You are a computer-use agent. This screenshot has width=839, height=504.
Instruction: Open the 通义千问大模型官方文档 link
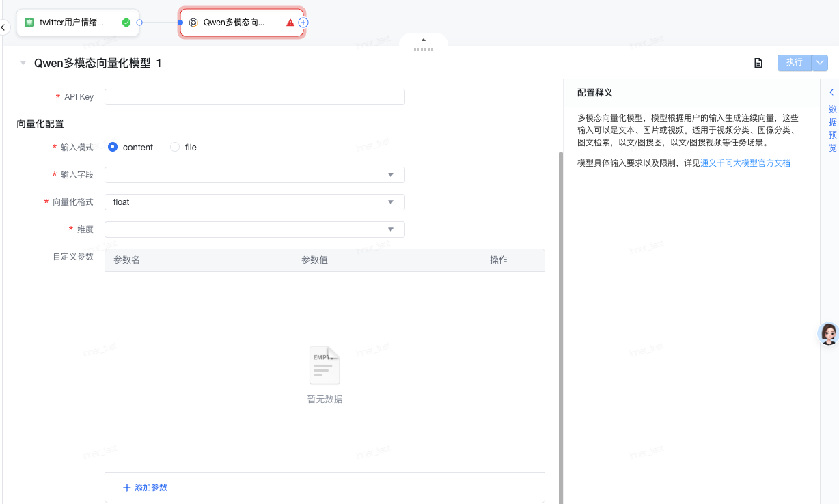[745, 163]
